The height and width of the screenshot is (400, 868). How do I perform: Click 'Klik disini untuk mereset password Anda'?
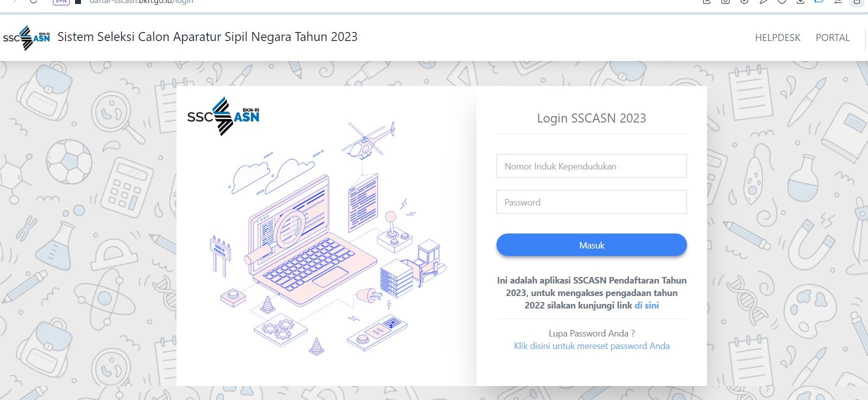(591, 346)
